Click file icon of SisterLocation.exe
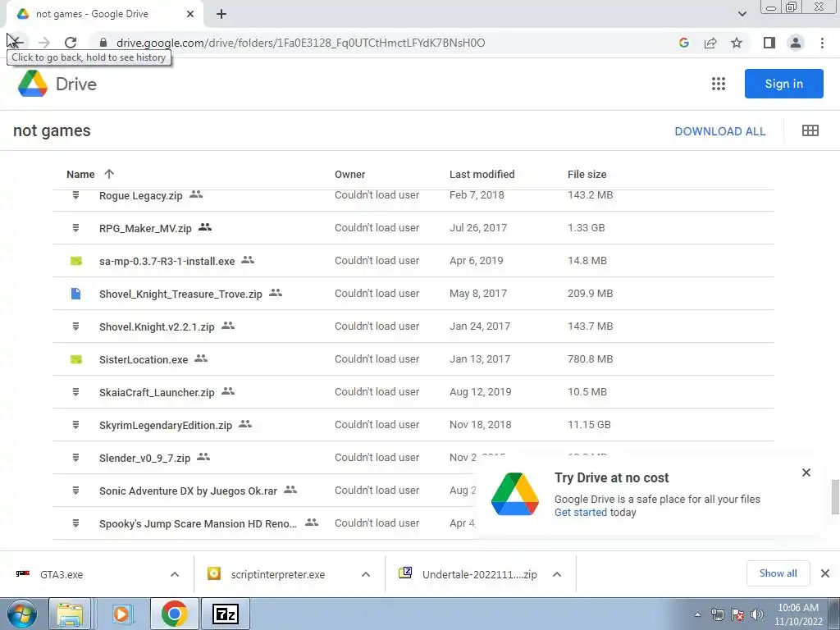This screenshot has width=840, height=630. (76, 359)
